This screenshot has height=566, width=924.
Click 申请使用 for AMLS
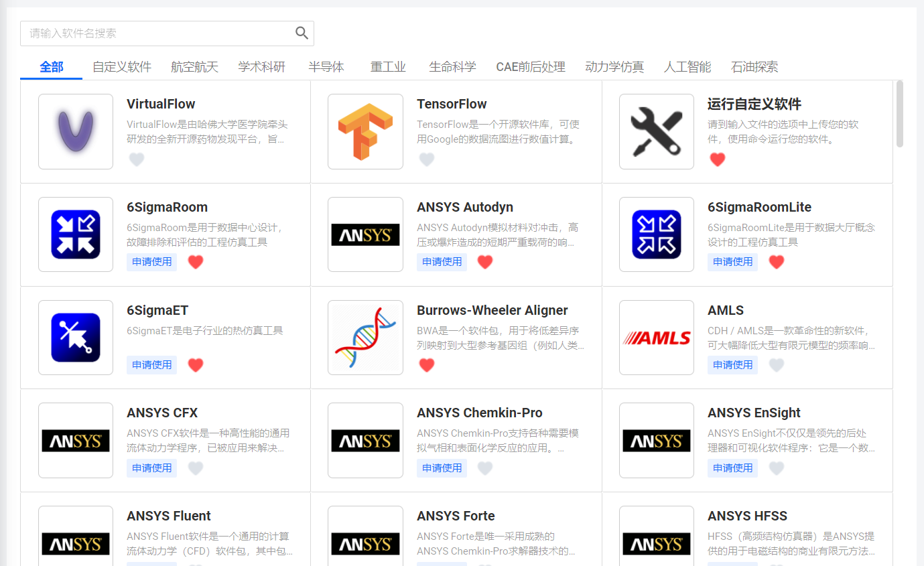[x=733, y=365]
